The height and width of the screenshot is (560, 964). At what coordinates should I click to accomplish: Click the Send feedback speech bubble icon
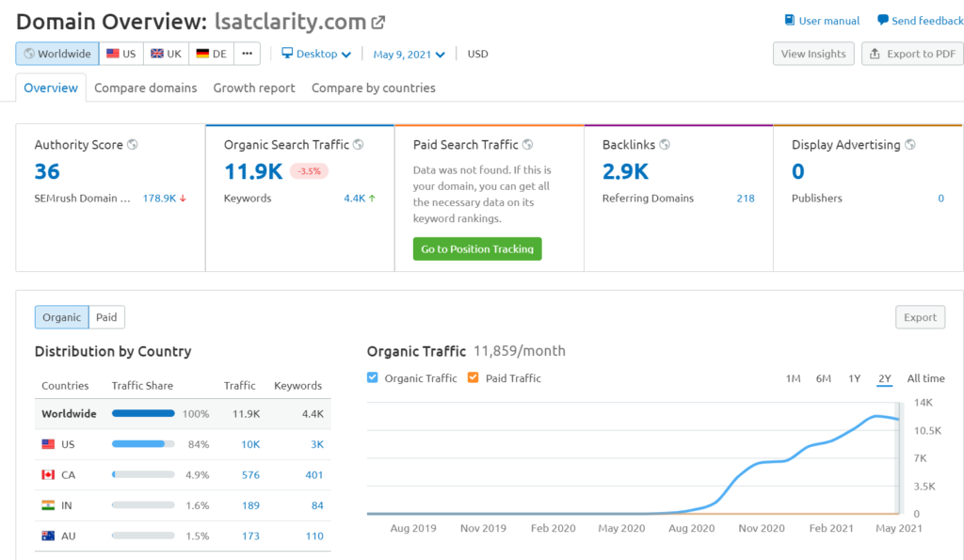tap(882, 21)
